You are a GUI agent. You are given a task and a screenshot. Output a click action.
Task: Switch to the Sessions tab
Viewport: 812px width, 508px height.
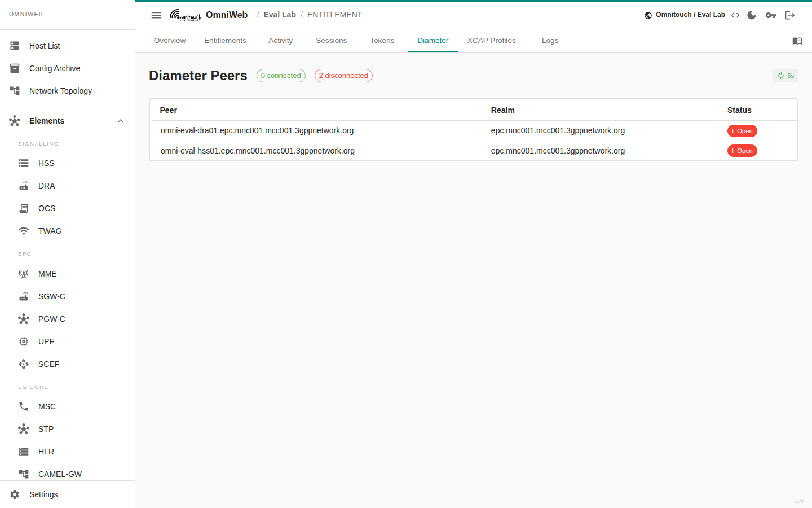point(332,41)
